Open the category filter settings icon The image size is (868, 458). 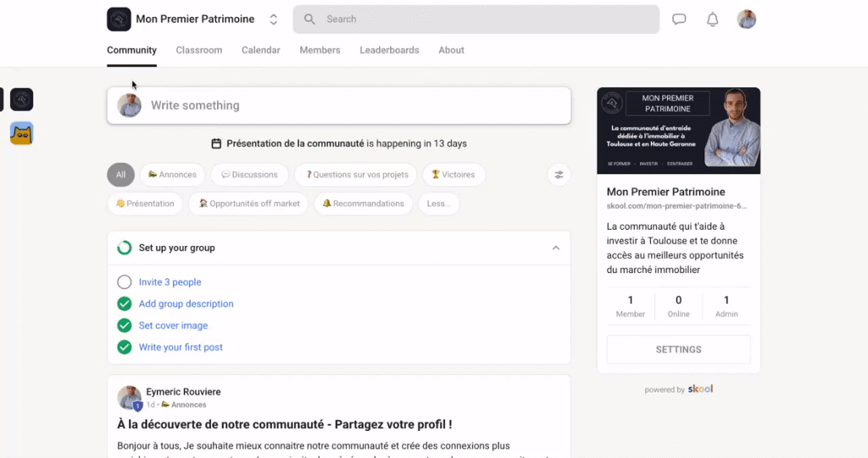tap(559, 175)
